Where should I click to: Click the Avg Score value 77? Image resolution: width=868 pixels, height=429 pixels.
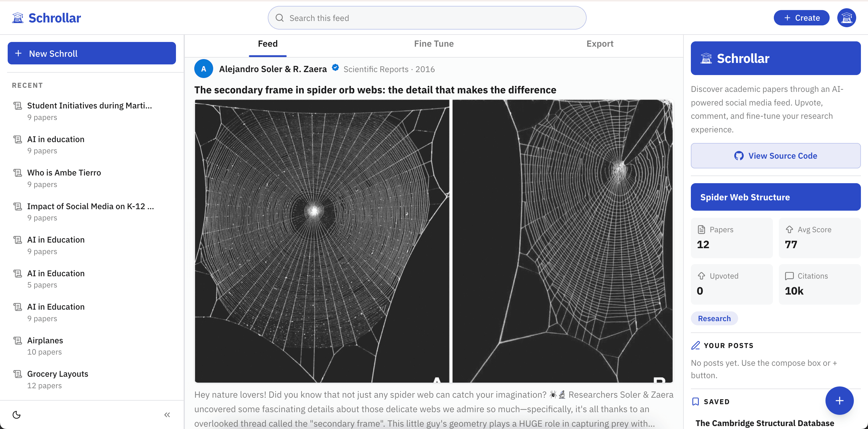click(791, 244)
